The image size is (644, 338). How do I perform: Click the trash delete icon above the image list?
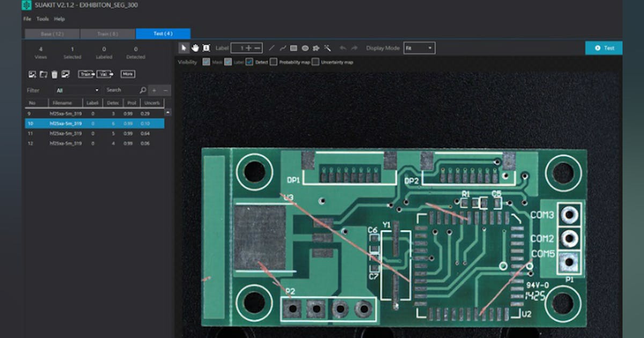tap(55, 74)
